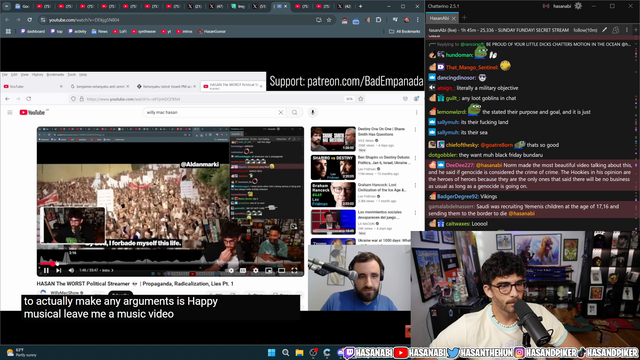Pause the embedded YouTube video

click(x=46, y=270)
